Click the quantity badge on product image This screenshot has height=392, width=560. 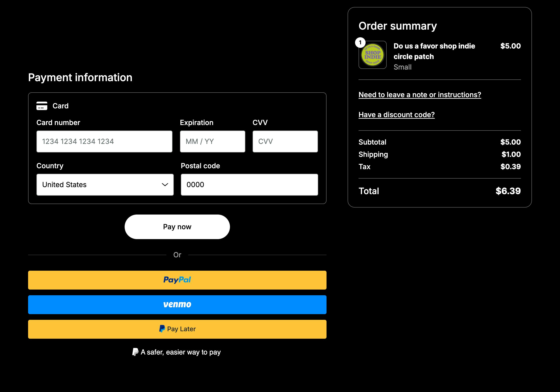point(360,43)
